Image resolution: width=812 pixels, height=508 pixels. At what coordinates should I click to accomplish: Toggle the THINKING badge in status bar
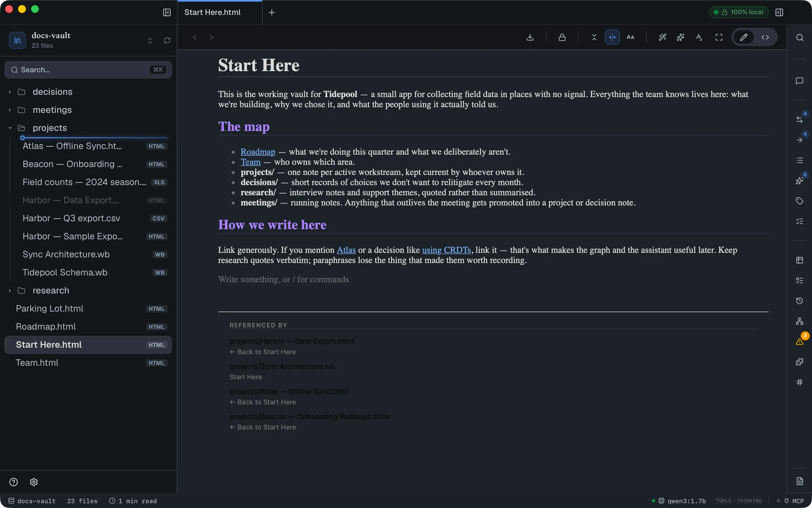tap(749, 501)
